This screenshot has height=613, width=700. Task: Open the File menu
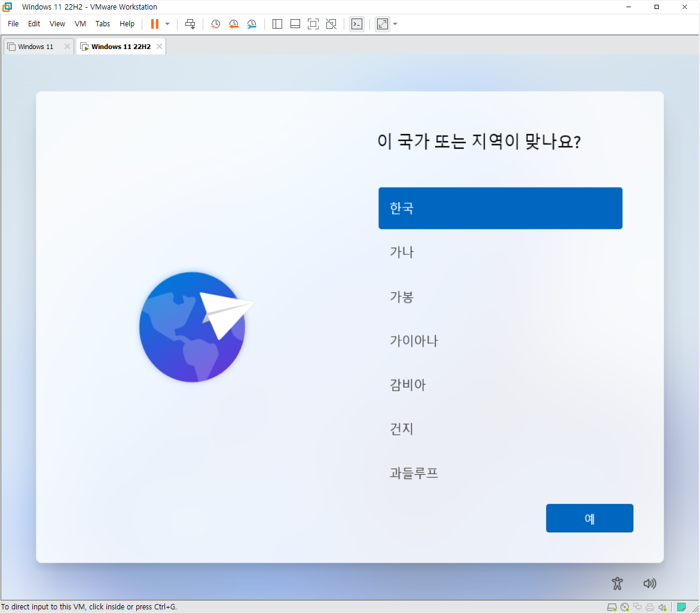(x=13, y=24)
